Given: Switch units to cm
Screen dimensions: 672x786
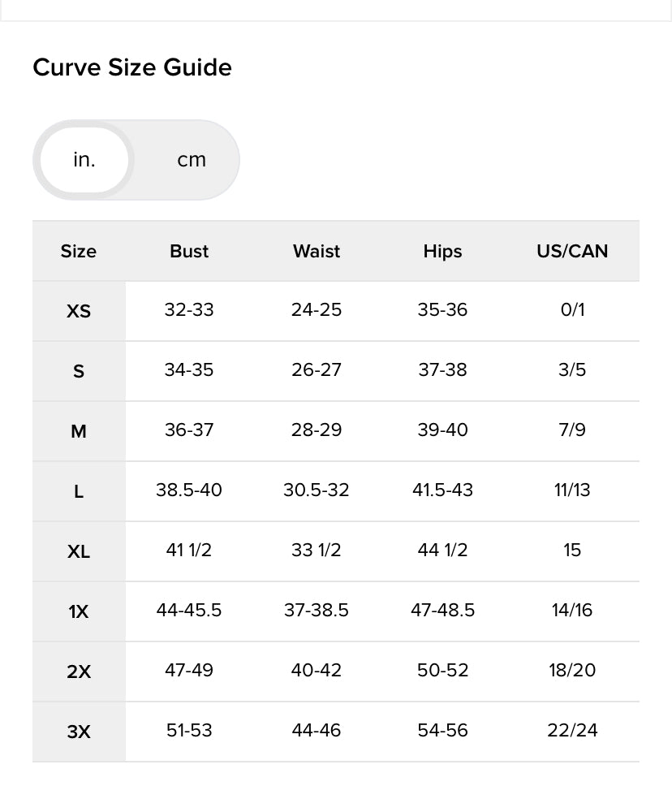Looking at the screenshot, I should point(192,160).
